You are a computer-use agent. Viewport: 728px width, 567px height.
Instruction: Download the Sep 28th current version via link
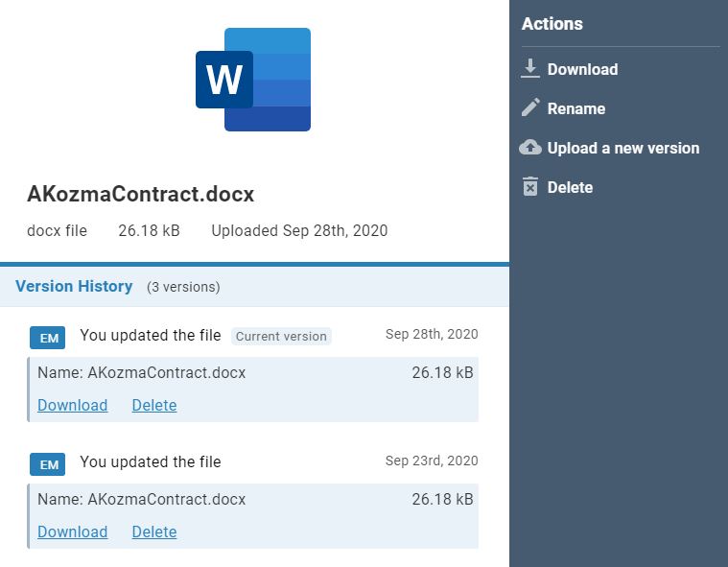coord(72,405)
